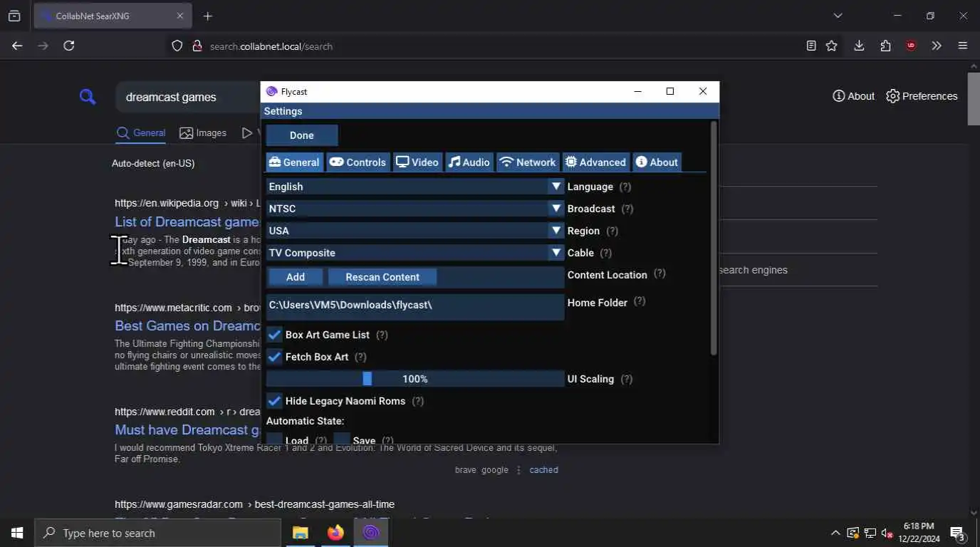
Task: Toggle the Automatic State Save checkbox
Action: [342, 439]
